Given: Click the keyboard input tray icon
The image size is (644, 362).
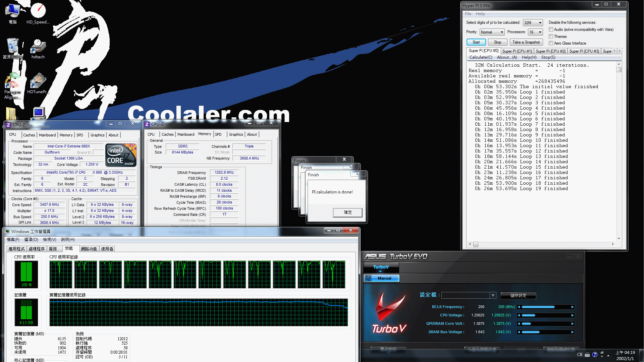Looking at the screenshot, I should [587, 355].
